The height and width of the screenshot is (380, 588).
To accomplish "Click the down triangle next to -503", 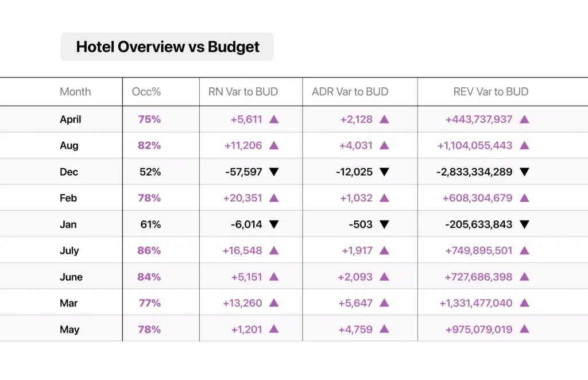I will click(x=384, y=224).
